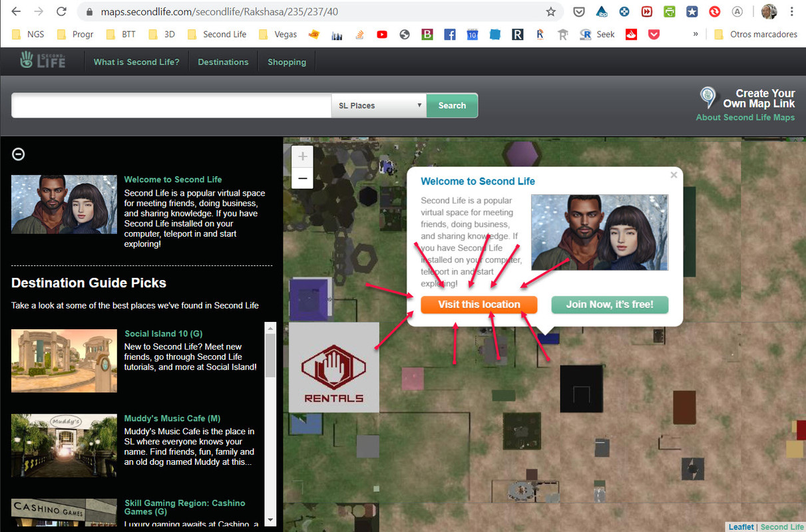Click the map pin Create Your Own icon
This screenshot has height=532, width=806.
[x=708, y=98]
